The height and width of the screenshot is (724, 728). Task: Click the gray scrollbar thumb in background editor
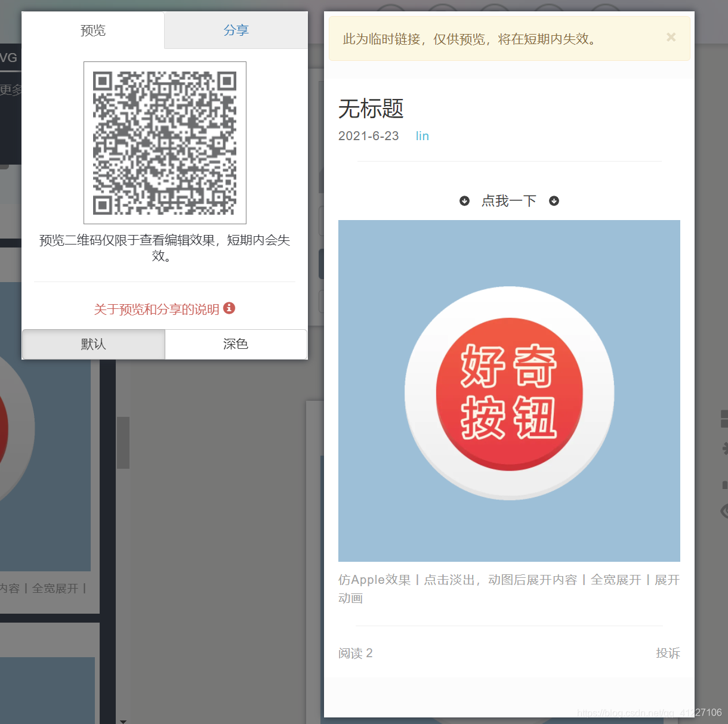pos(123,443)
